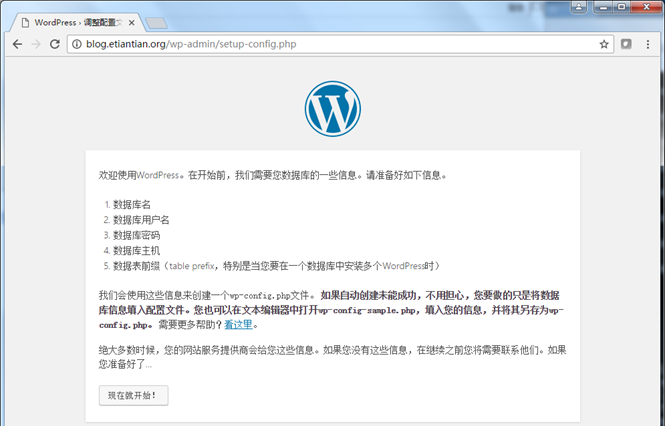Click the WordPress logo

pyautogui.click(x=332, y=109)
